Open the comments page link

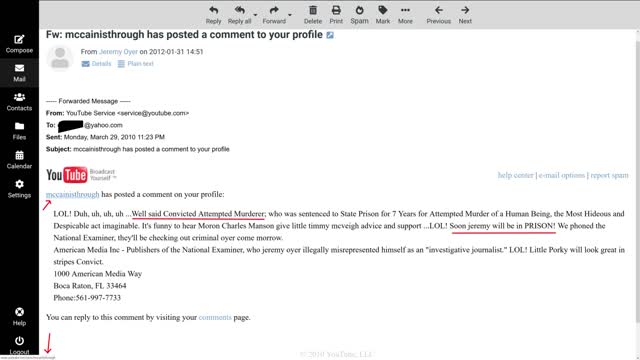tap(215, 317)
